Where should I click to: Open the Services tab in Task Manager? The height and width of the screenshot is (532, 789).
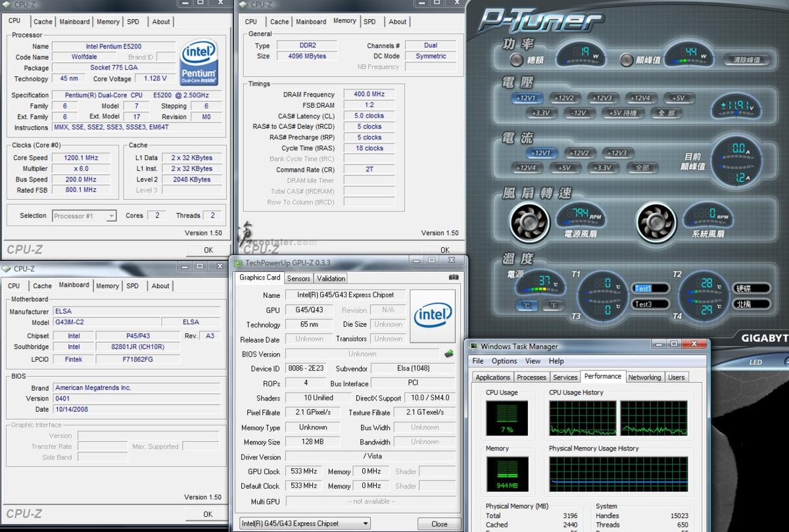[565, 377]
